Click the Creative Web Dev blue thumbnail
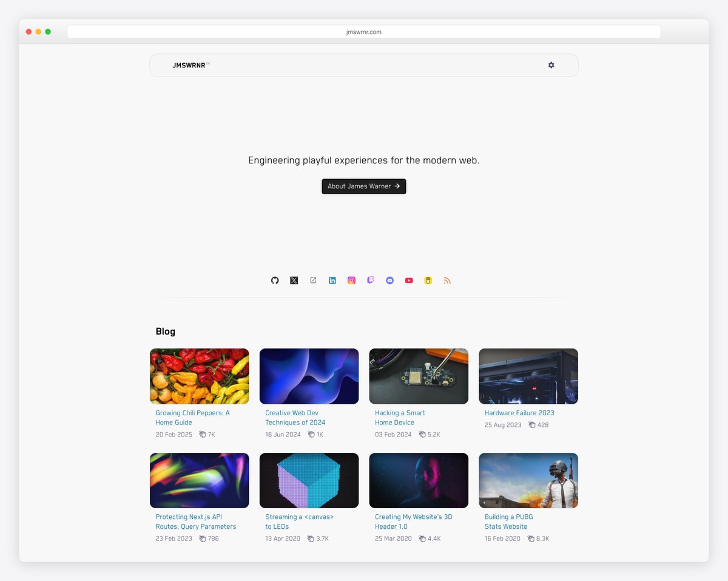This screenshot has height=581, width=728. (x=309, y=376)
